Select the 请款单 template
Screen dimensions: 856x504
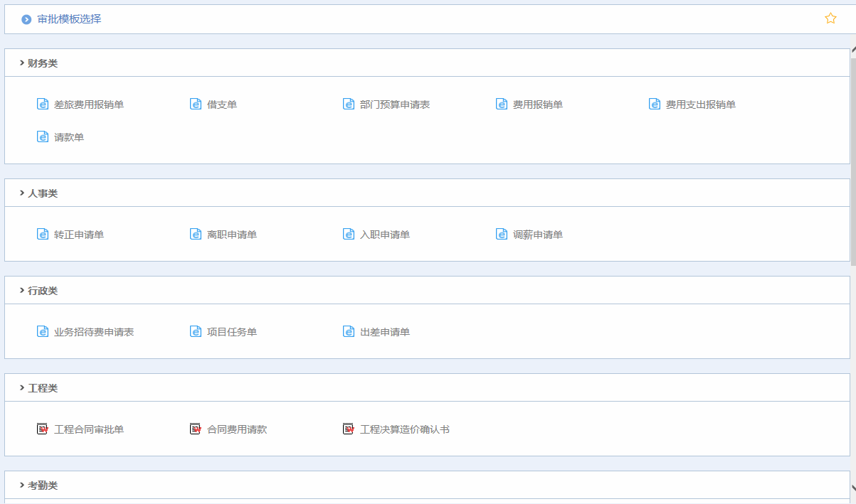(69, 137)
